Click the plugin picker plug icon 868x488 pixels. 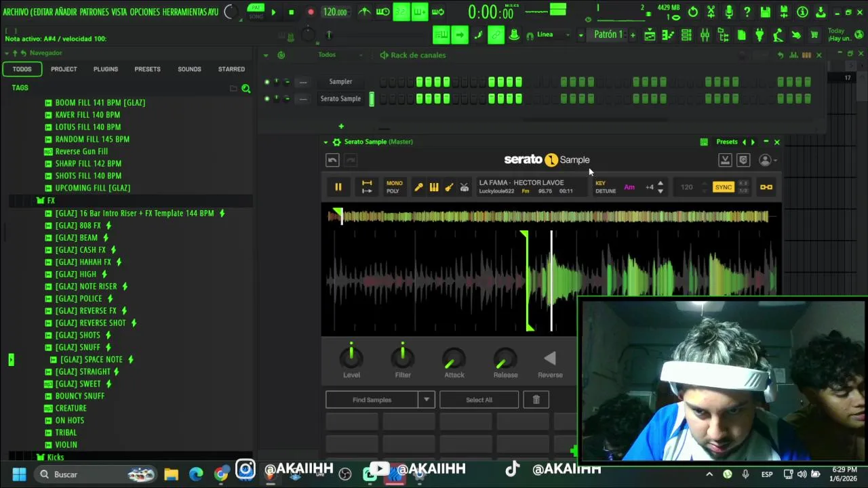tap(759, 35)
